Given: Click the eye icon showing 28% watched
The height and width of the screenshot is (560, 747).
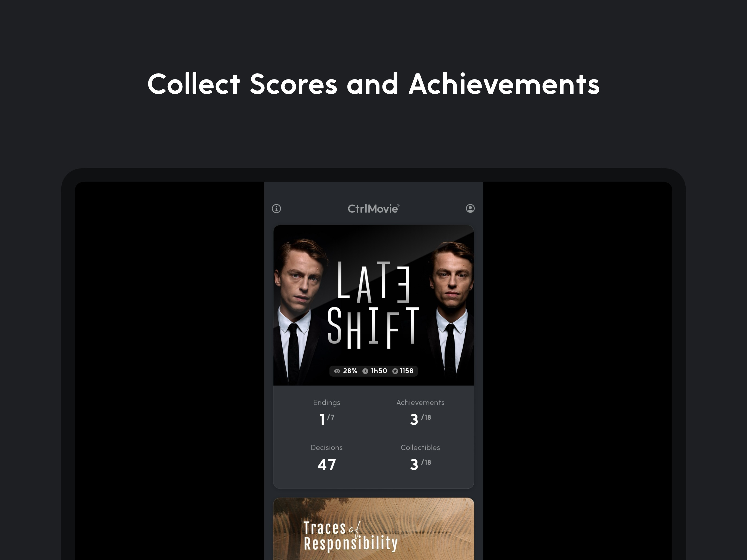Looking at the screenshot, I should pyautogui.click(x=337, y=371).
